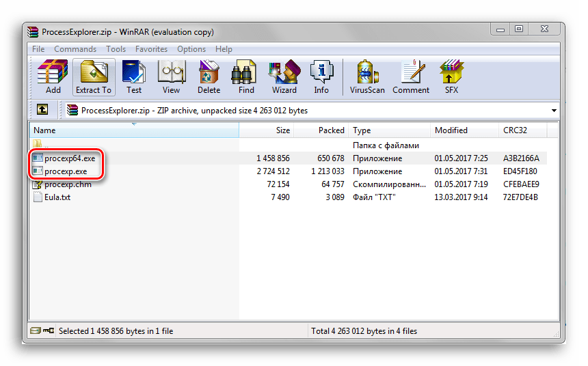
Task: Click the packed value 1 213 033
Action: coord(328,171)
